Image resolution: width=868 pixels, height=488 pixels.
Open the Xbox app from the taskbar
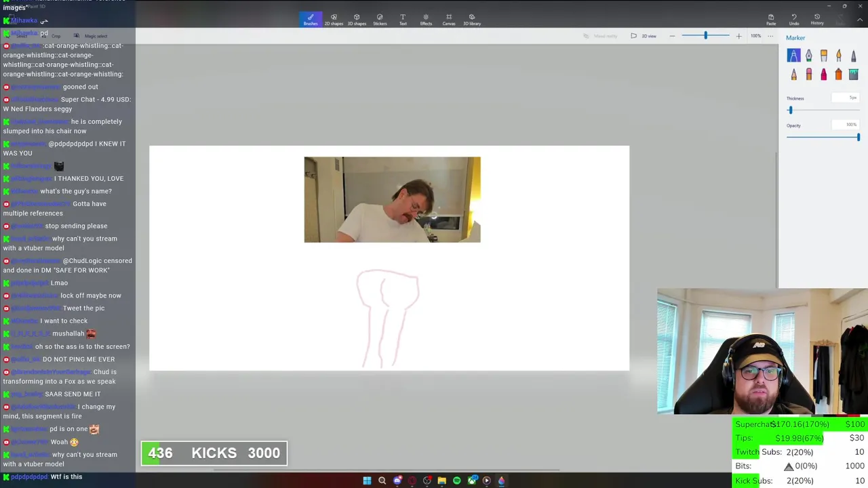point(471,481)
